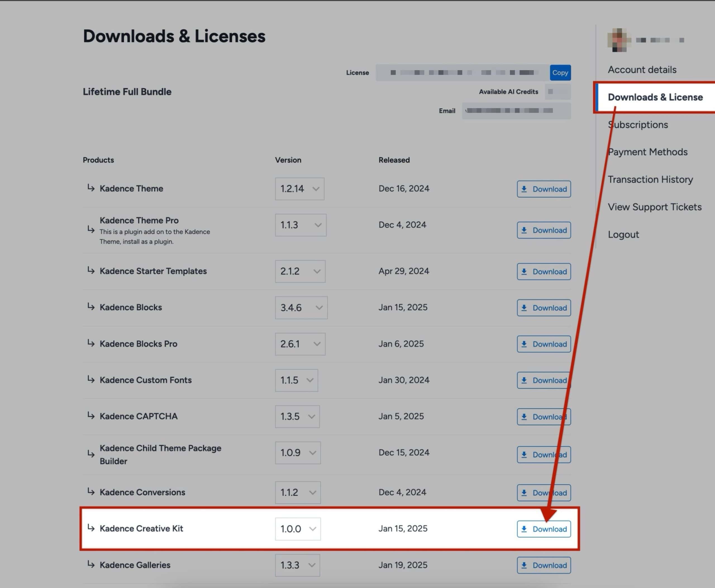Screen dimensions: 715x588
Task: Expand Kadence CAPTCHA version dropdown
Action: coord(297,417)
